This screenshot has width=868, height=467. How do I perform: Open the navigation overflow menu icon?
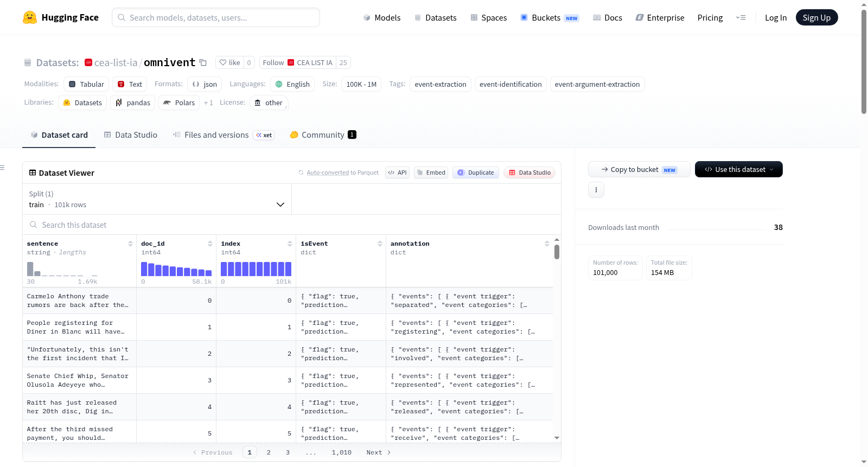[x=741, y=17]
